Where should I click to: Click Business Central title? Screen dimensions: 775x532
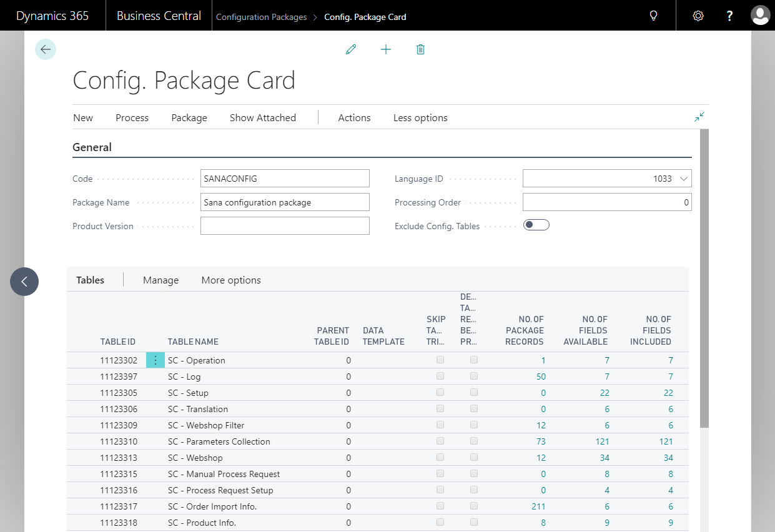point(159,16)
